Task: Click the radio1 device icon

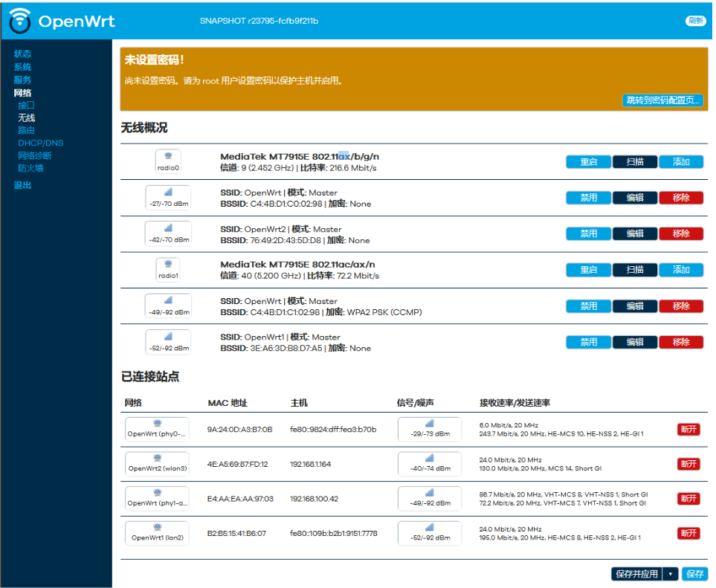Action: (x=168, y=269)
